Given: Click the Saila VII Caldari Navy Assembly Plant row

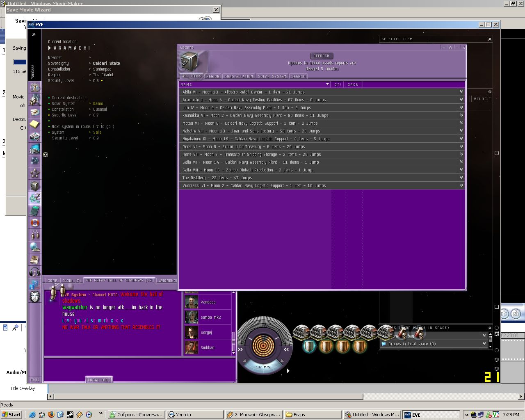Looking at the screenshot, I should pos(322,162).
